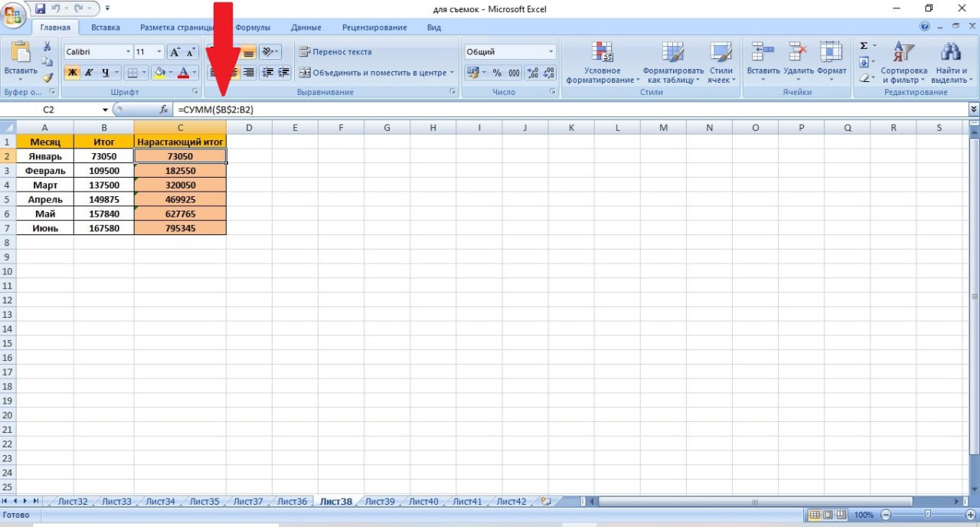The width and height of the screenshot is (980, 527).
Task: Click the Удалить cells button
Action: [799, 62]
